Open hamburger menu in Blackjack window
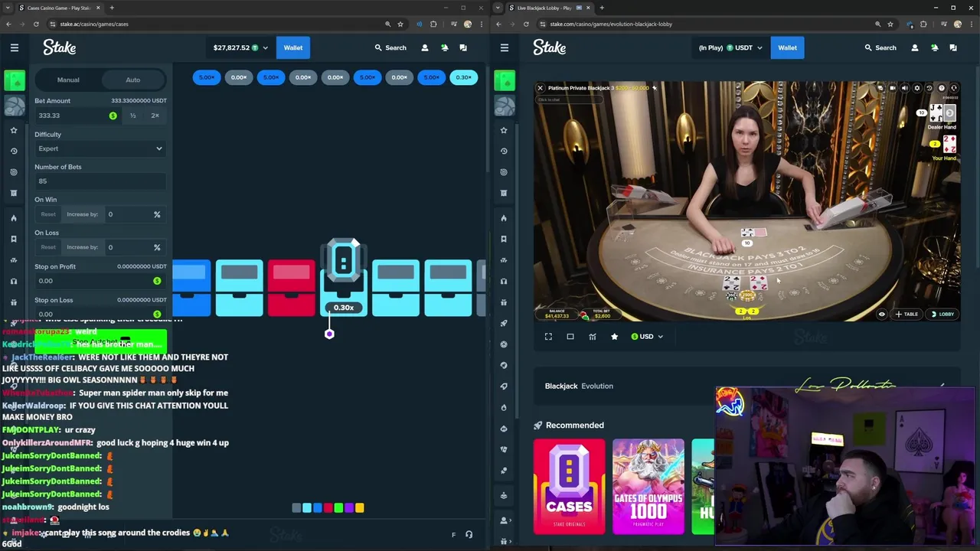 coord(505,47)
